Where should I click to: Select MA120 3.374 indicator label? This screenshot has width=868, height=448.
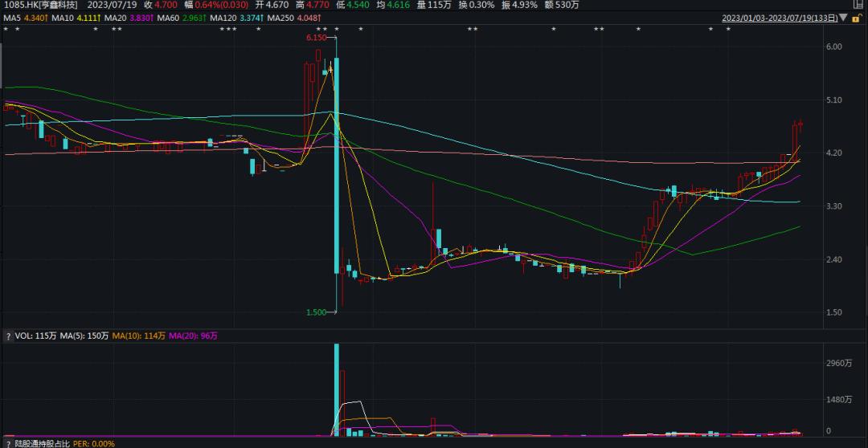[x=237, y=18]
